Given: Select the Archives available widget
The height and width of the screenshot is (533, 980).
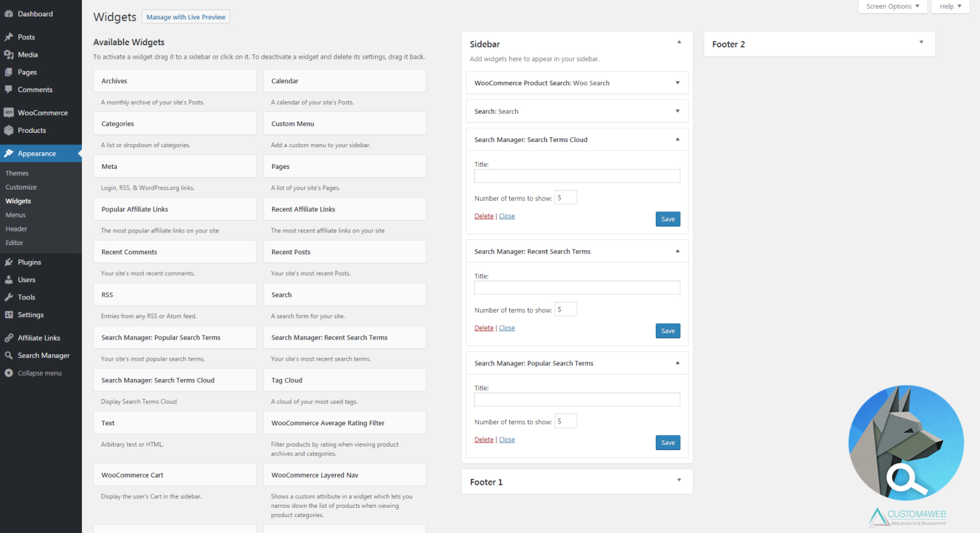Looking at the screenshot, I should (175, 81).
